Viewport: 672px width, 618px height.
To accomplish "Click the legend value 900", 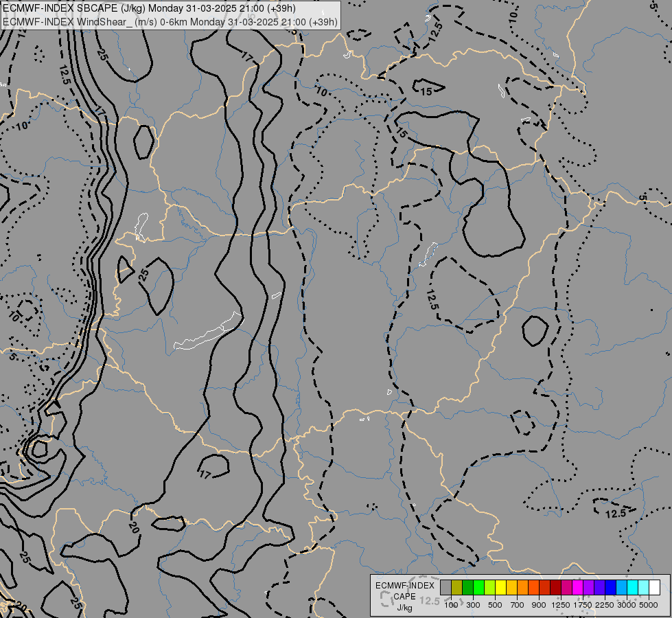I will [539, 605].
